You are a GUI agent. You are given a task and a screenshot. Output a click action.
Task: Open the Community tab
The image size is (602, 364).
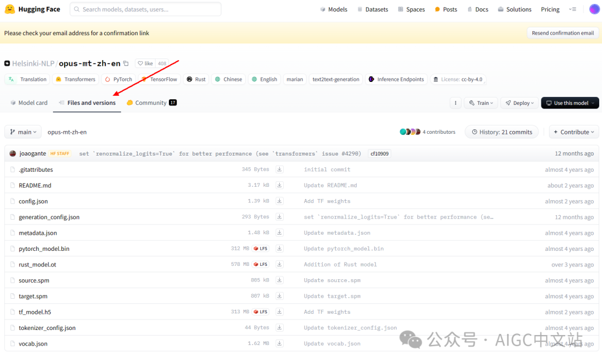click(x=152, y=103)
